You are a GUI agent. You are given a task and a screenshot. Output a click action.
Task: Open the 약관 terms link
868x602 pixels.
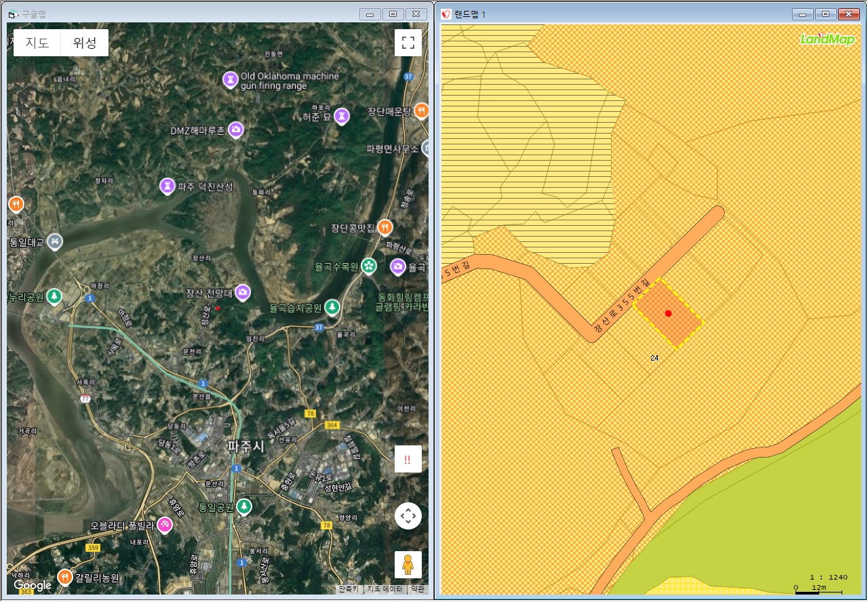point(418,589)
